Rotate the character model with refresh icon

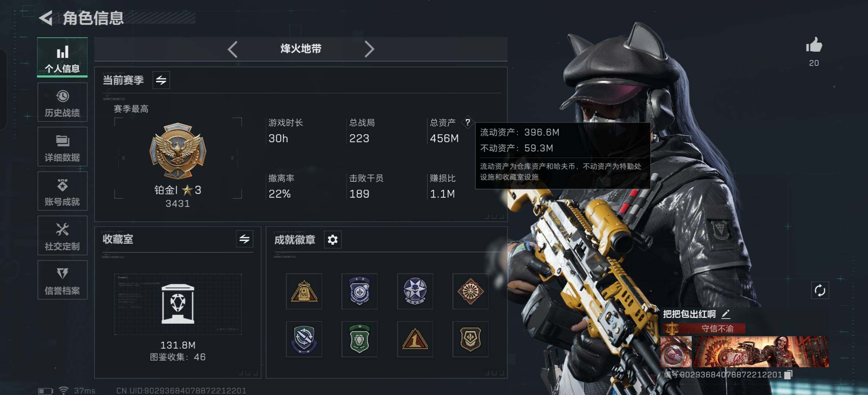(820, 291)
